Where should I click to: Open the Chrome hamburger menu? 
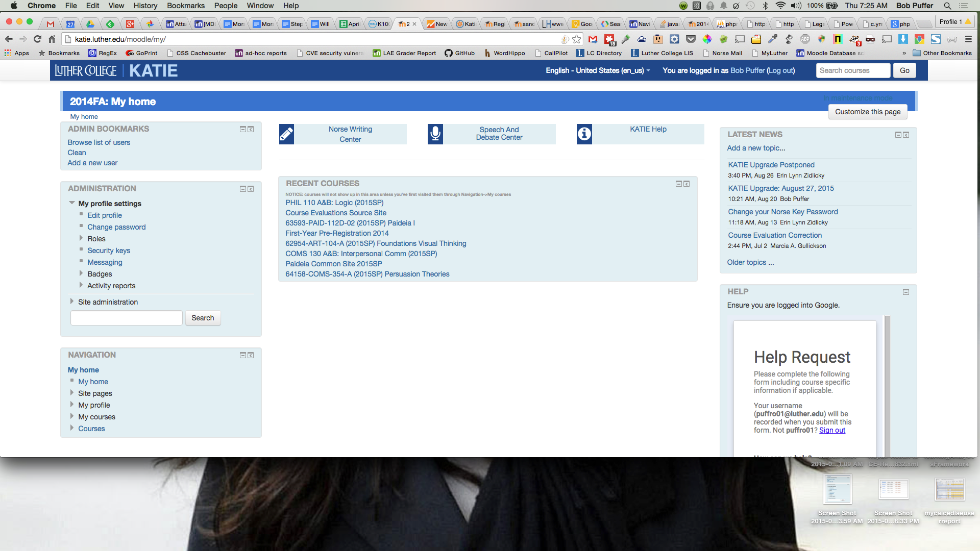pyautogui.click(x=968, y=39)
